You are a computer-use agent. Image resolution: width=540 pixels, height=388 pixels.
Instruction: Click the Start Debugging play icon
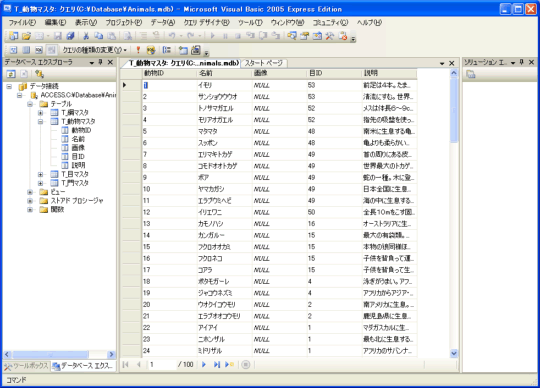[x=212, y=36]
